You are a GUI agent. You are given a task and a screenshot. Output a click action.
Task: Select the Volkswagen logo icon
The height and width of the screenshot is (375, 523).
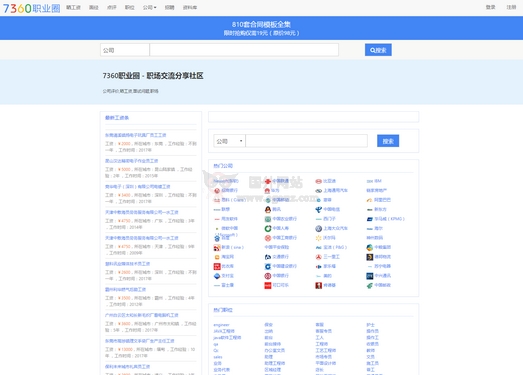click(319, 229)
